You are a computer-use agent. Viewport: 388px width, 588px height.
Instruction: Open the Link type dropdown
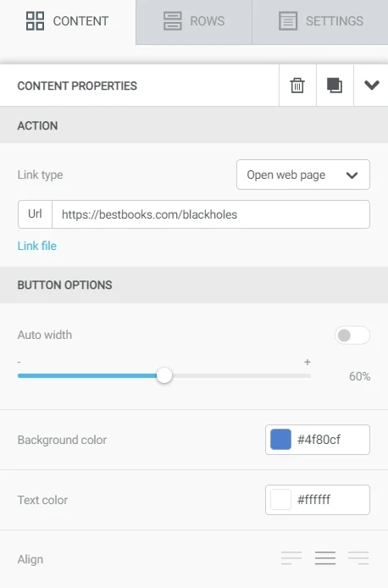point(303,175)
